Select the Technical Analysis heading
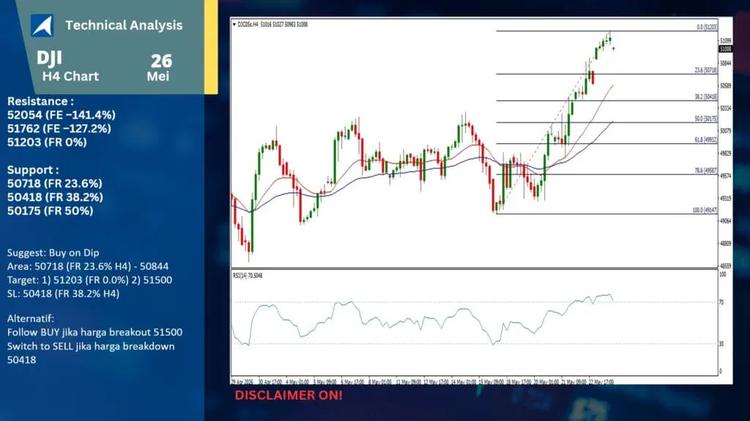This screenshot has width=750, height=421. pos(124,25)
